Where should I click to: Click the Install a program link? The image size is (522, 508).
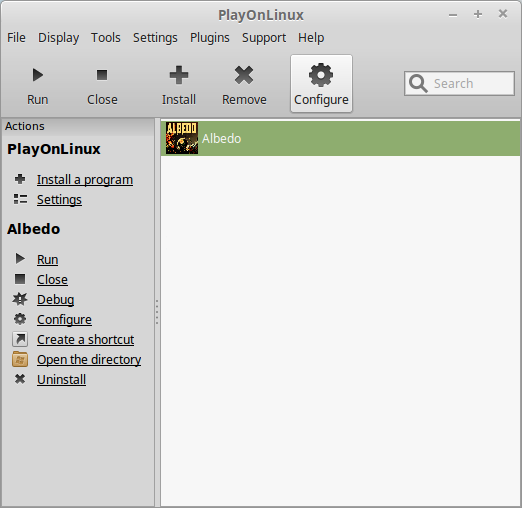click(x=85, y=180)
